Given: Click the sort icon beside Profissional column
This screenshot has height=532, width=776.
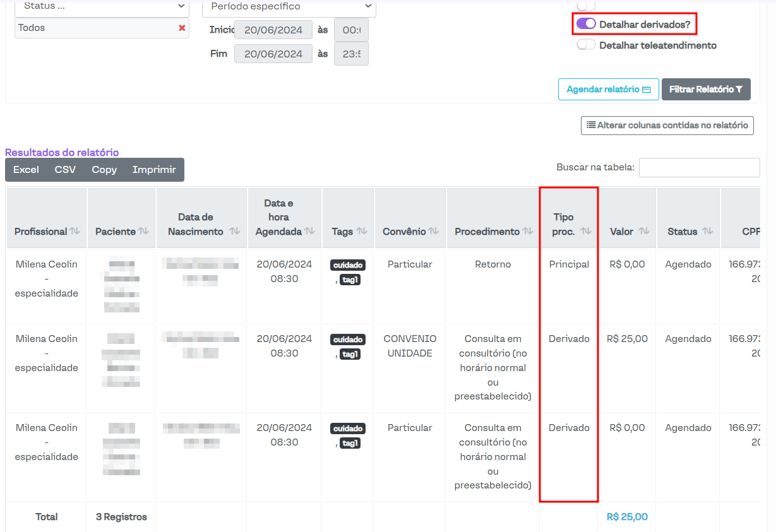Looking at the screenshot, I should (x=75, y=232).
